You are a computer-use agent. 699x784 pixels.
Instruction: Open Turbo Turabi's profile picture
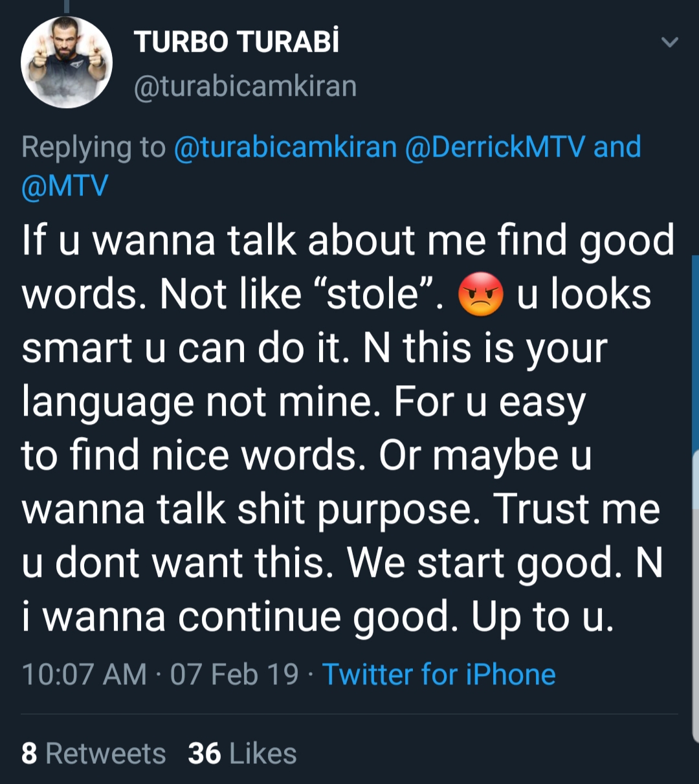pos(67,62)
